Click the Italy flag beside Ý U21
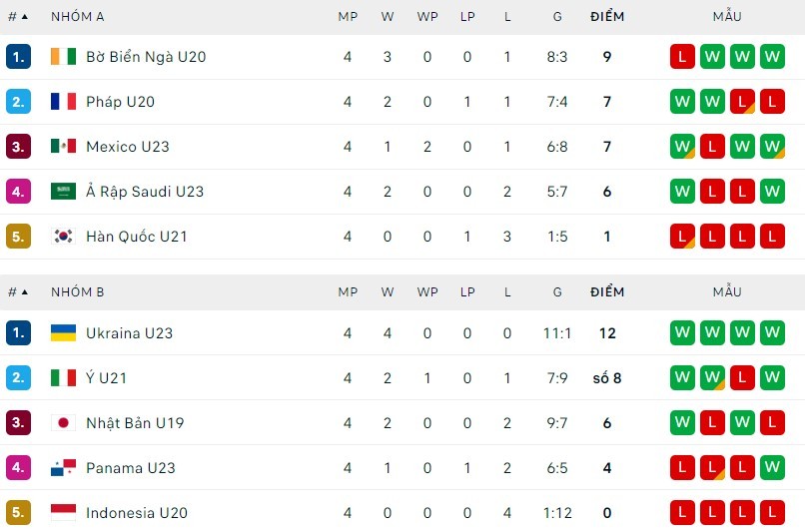The height and width of the screenshot is (532, 805). [63, 378]
